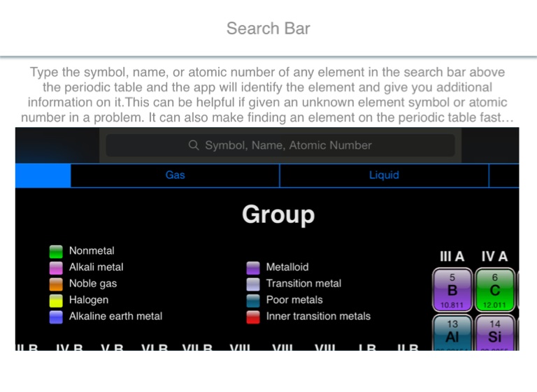This screenshot has width=537, height=392.
Task: Open the Aluminium element tile
Action: point(452,331)
